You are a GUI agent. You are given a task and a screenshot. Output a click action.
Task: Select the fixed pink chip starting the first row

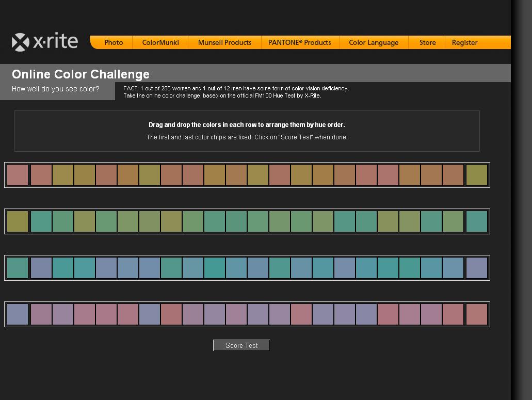pos(18,175)
